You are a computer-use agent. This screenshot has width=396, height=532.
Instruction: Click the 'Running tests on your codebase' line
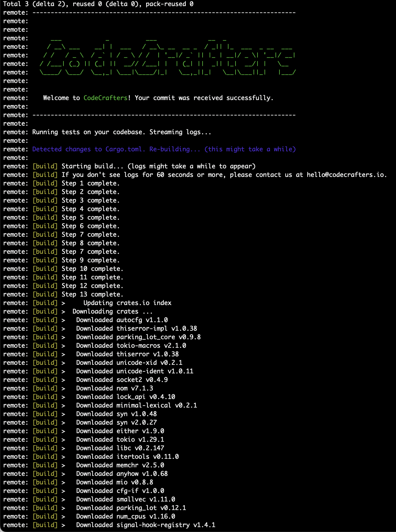coord(122,132)
